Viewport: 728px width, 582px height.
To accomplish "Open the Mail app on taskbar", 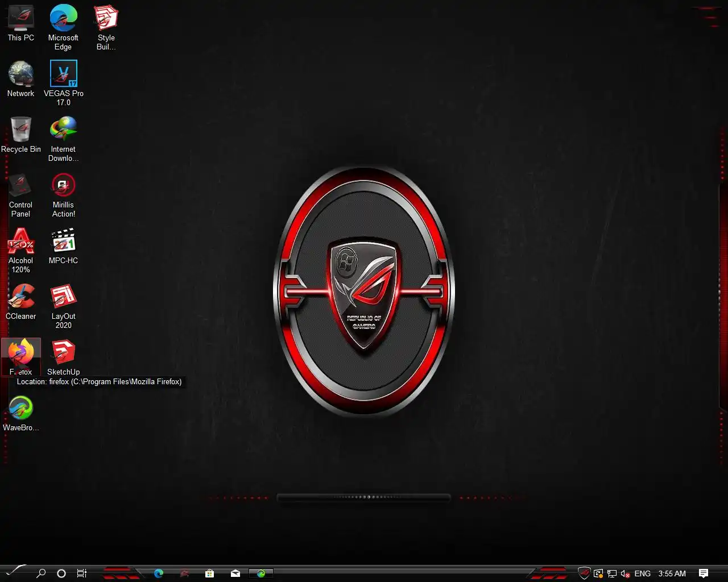I will pyautogui.click(x=235, y=573).
